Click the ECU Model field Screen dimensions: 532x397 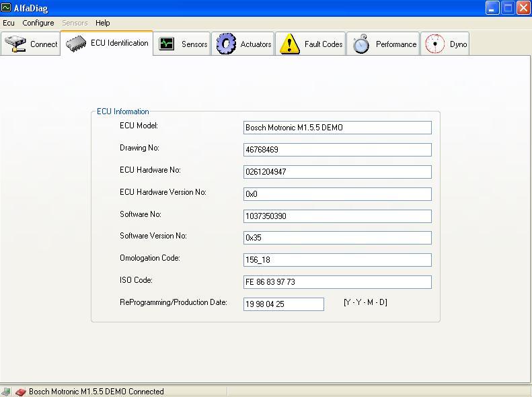click(x=337, y=128)
